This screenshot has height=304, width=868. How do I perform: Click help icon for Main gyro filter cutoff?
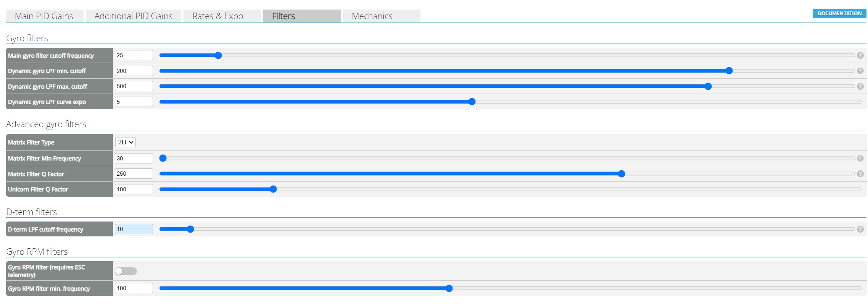click(860, 55)
